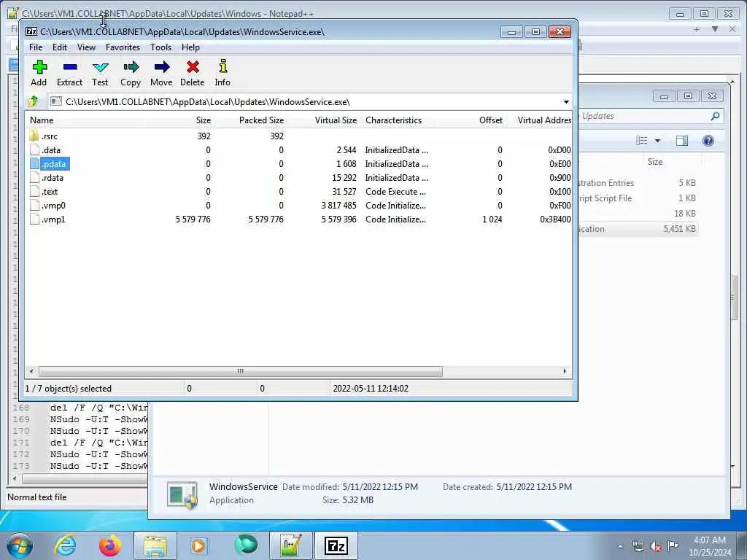This screenshot has height=560, width=747.
Task: Open the Help menu in 7-Zip
Action: coord(190,47)
